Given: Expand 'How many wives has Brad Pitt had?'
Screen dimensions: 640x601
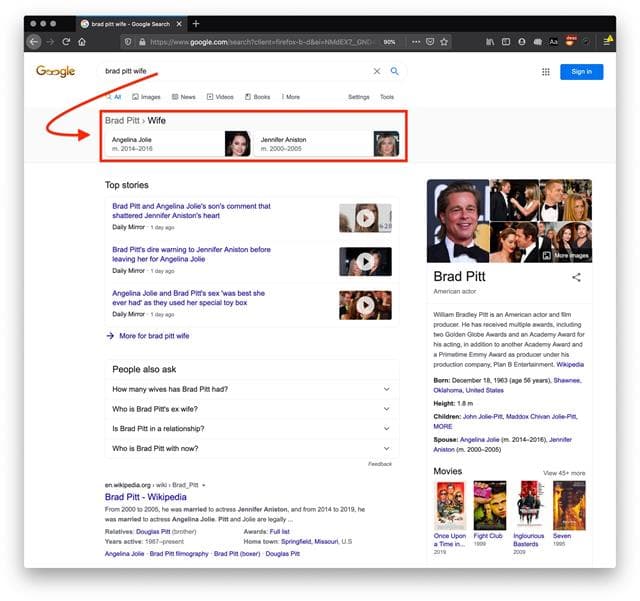Looking at the screenshot, I should [251, 389].
